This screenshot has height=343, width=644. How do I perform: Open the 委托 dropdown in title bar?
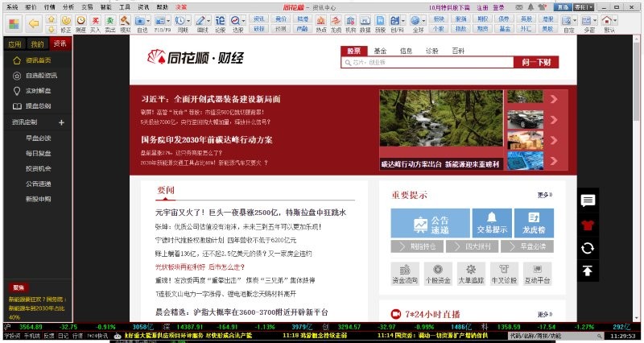(x=584, y=7)
